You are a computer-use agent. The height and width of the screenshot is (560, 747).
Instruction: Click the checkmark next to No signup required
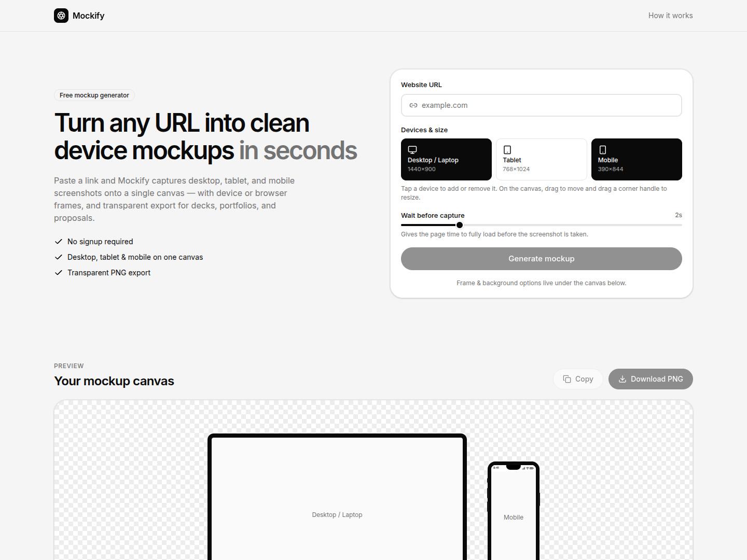(59, 242)
